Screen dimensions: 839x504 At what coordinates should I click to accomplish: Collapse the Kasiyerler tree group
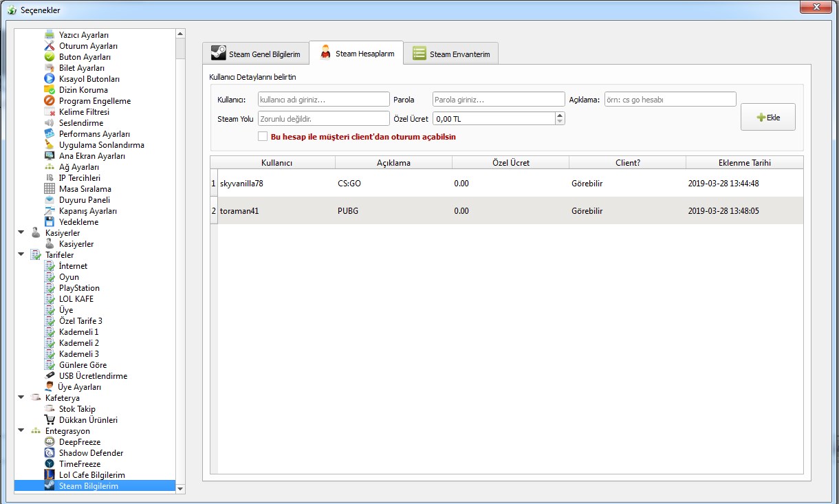pos(21,233)
